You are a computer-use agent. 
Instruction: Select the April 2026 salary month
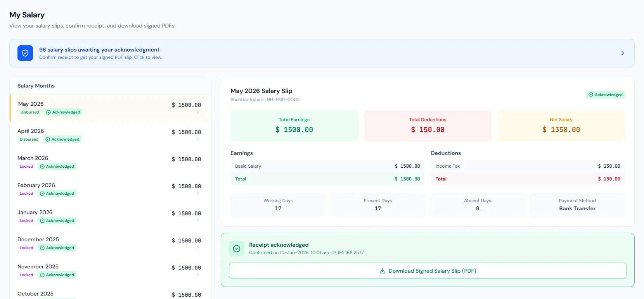[110, 135]
